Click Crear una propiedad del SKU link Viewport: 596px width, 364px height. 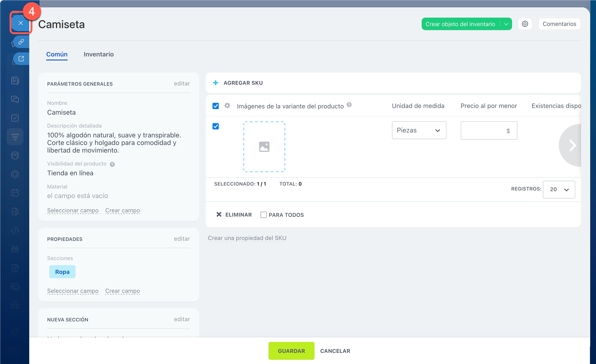click(x=247, y=238)
